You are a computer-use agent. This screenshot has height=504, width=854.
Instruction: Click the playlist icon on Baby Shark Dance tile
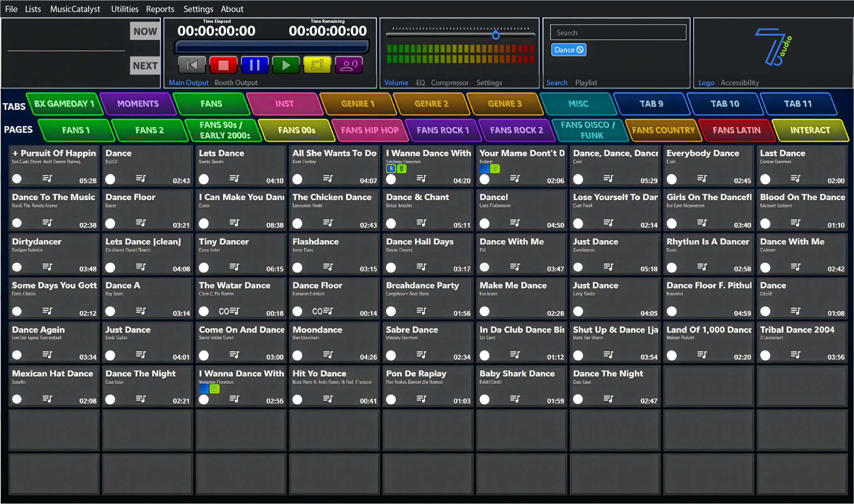pos(515,399)
